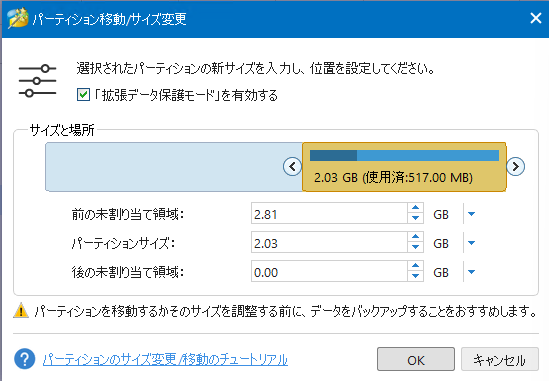Open unit dropdown for 前の未割り当て領域
The height and width of the screenshot is (381, 549).
click(x=471, y=214)
